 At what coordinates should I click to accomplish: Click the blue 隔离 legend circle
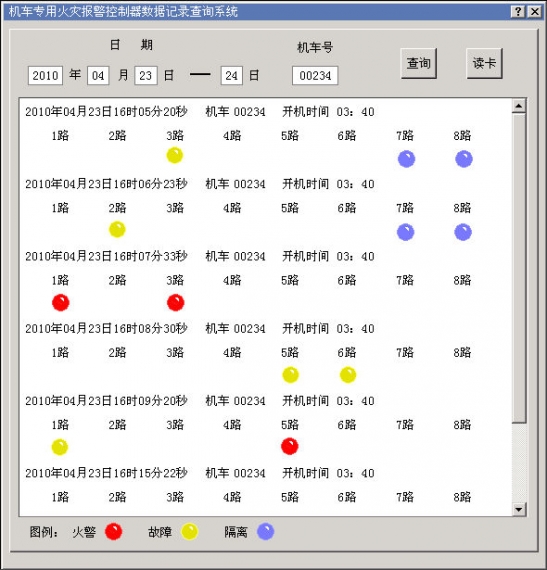pos(266,532)
